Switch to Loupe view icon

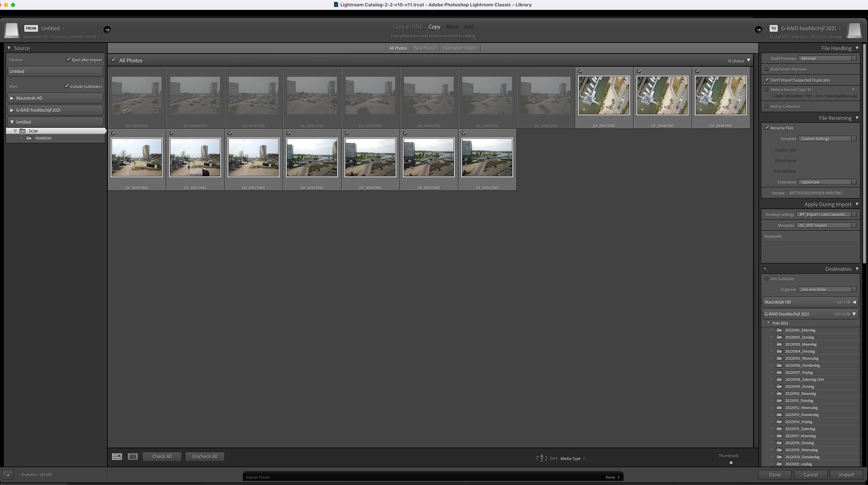133,456
